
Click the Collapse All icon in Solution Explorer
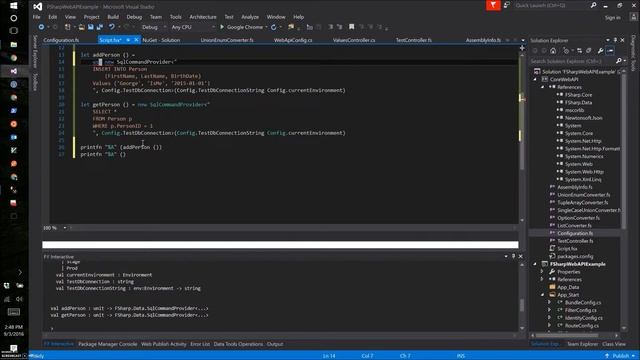point(589,51)
